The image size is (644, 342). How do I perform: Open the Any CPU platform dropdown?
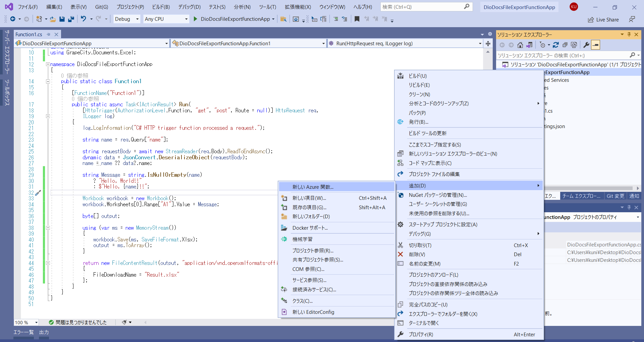[x=166, y=19]
